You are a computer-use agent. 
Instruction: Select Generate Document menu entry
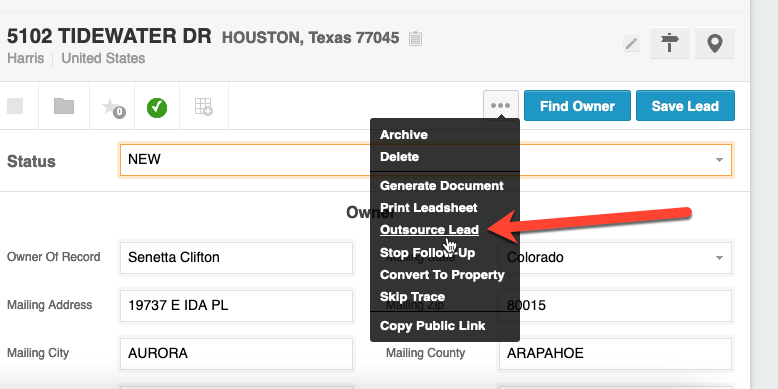[442, 186]
